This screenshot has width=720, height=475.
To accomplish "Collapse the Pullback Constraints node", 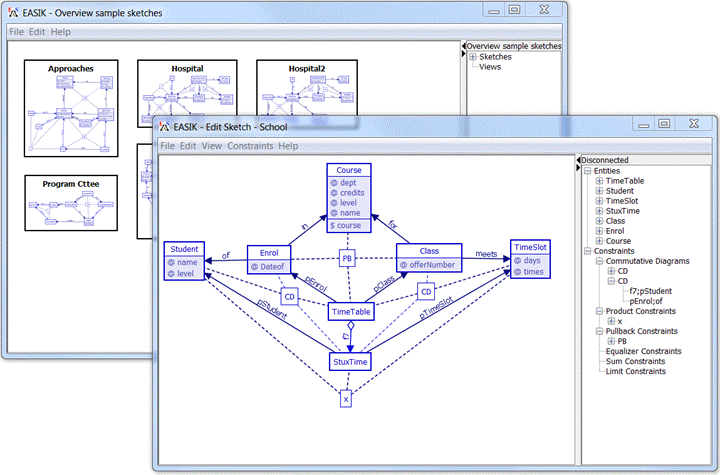I will tap(599, 331).
